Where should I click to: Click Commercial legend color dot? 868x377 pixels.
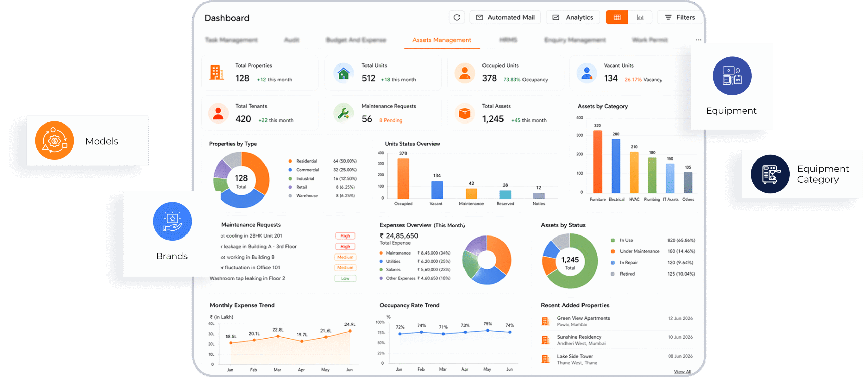pos(290,170)
